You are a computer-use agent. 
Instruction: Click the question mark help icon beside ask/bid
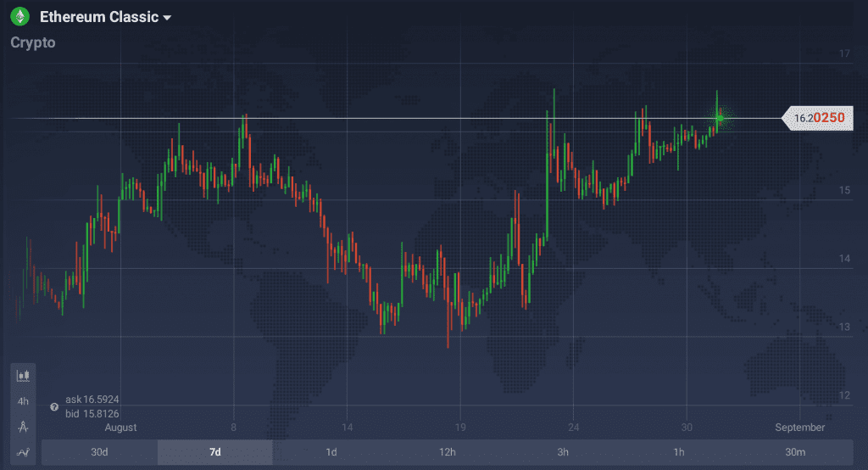coord(54,407)
